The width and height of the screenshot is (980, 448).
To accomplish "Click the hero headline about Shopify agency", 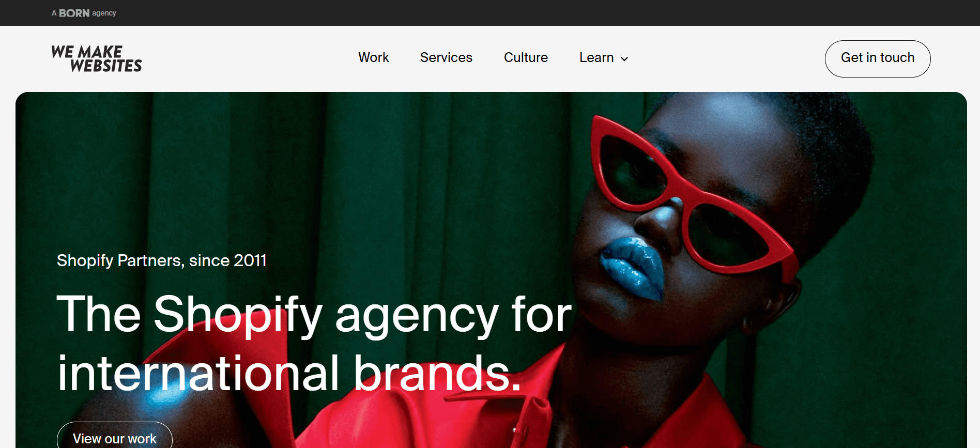I will click(314, 343).
